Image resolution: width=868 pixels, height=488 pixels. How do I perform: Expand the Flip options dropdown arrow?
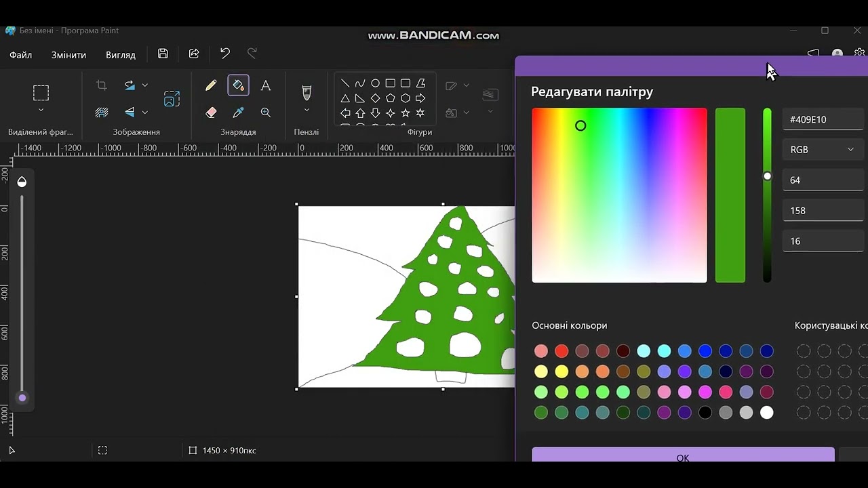(145, 113)
